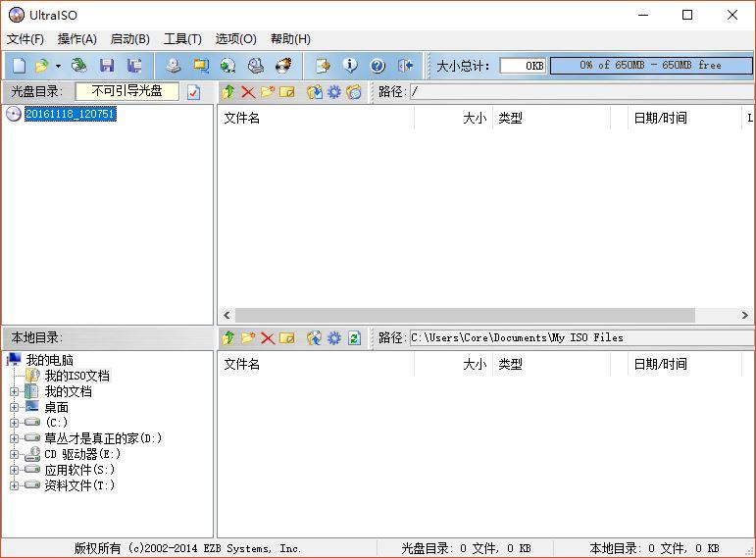
Task: Expand the 我的文档 tree node
Action: 15,391
